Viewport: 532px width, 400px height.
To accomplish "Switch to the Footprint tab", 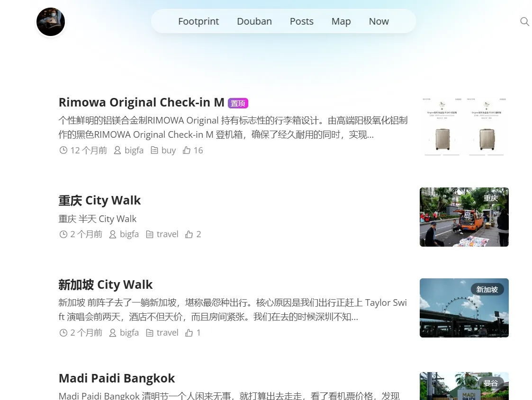I will pyautogui.click(x=198, y=21).
